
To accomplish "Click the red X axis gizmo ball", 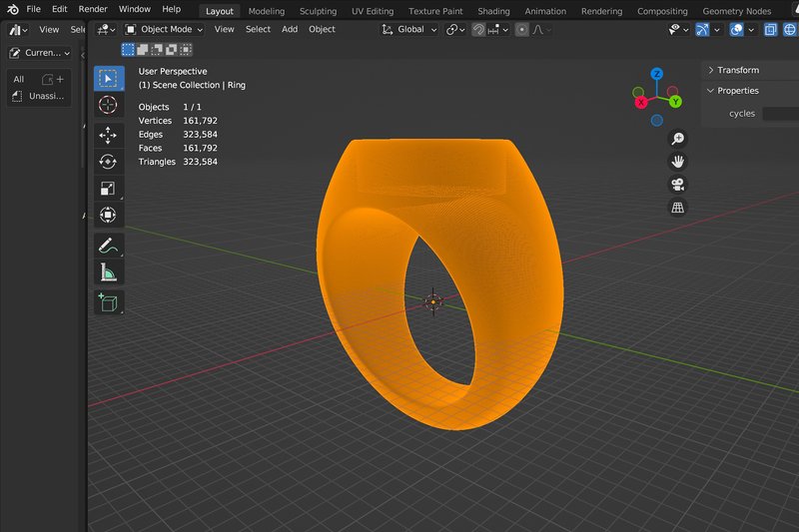I will tap(641, 103).
